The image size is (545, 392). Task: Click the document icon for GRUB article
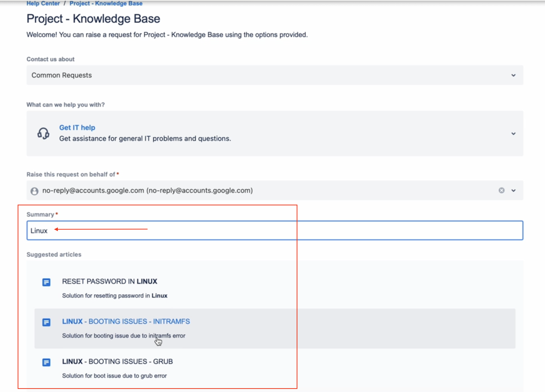tap(46, 362)
